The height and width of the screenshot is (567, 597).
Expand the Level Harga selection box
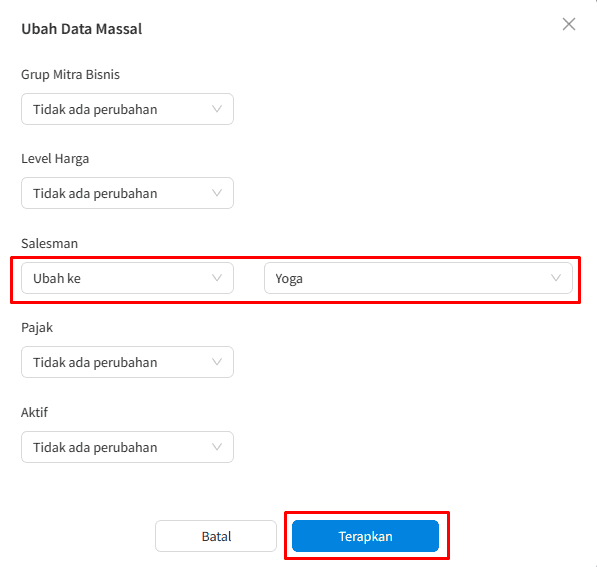coord(127,193)
